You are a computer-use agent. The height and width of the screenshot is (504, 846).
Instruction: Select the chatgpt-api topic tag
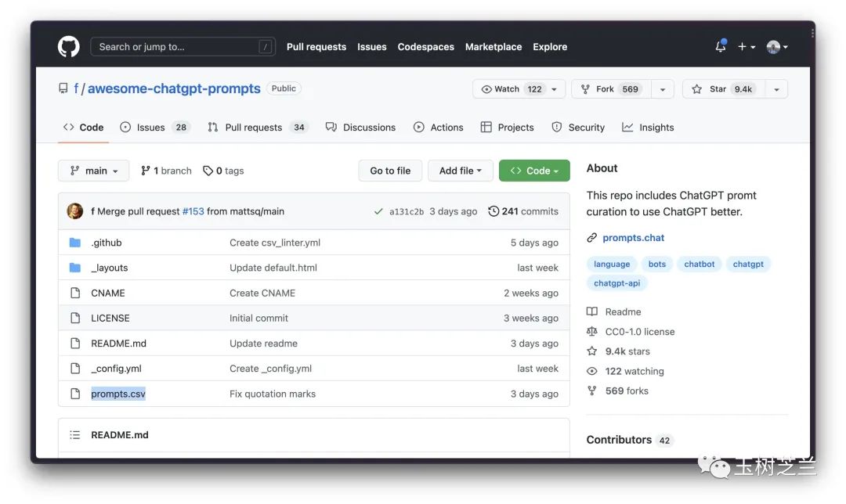click(x=616, y=283)
